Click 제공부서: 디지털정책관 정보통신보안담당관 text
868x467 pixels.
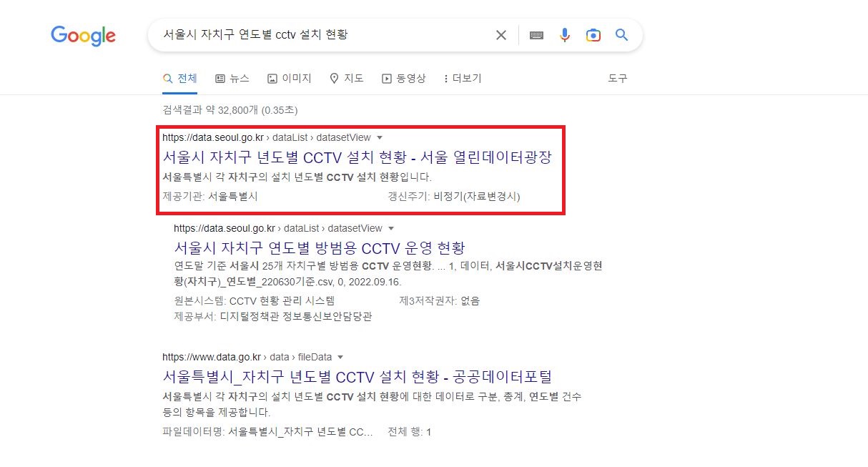coord(273,316)
